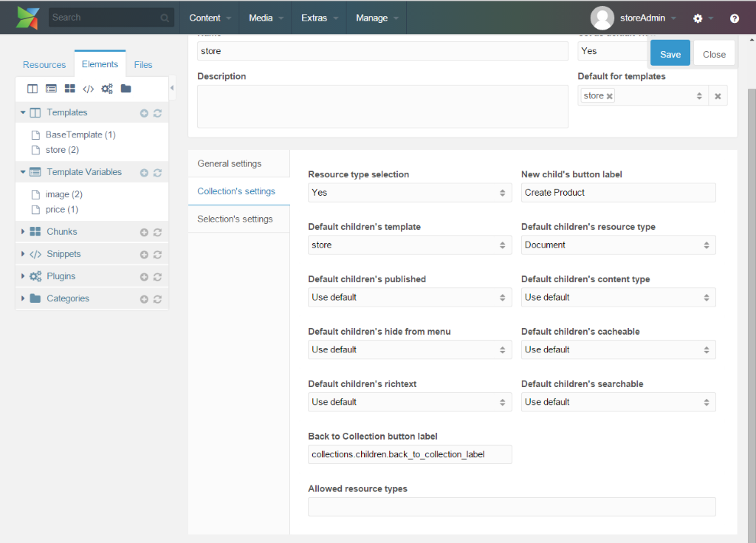Open the Default for templates dropdown arrow
756x543 pixels.
click(699, 96)
